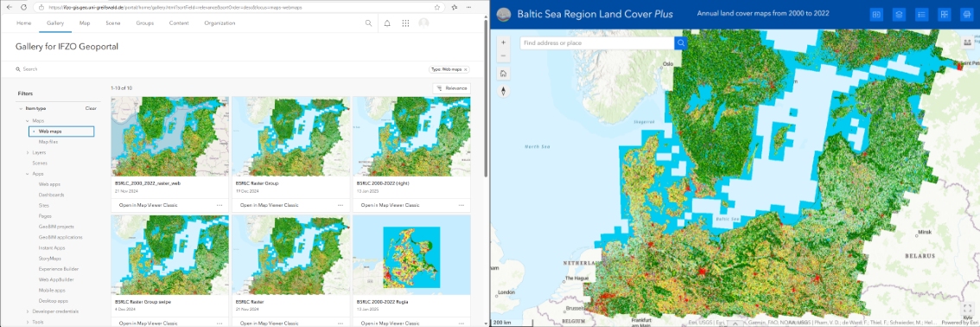Screen dimensions: 980x327
Task: Collapse the Apps filter group
Action: [x=28, y=174]
